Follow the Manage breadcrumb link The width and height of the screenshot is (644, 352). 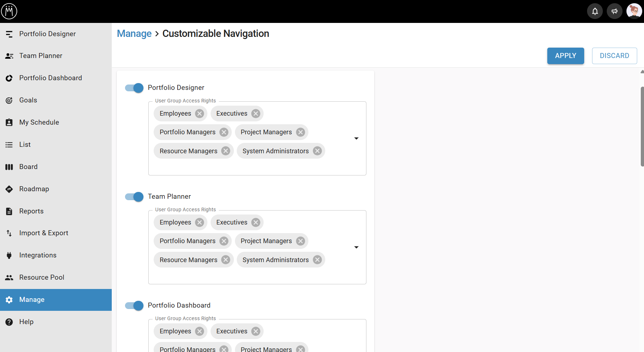134,34
